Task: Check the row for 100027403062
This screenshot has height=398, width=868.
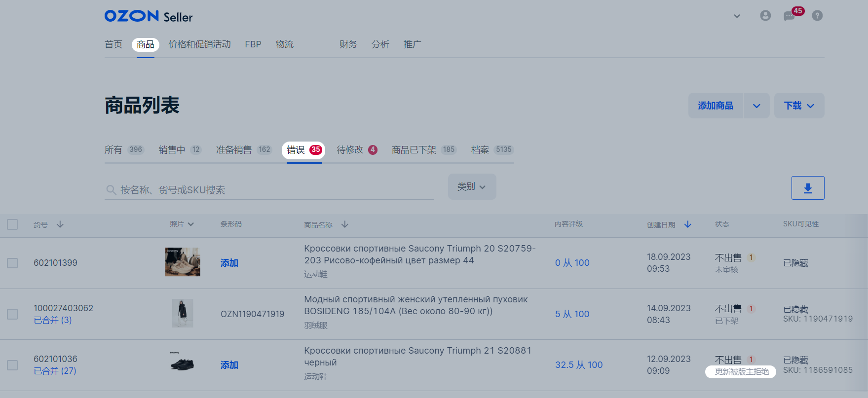Action: click(x=12, y=314)
